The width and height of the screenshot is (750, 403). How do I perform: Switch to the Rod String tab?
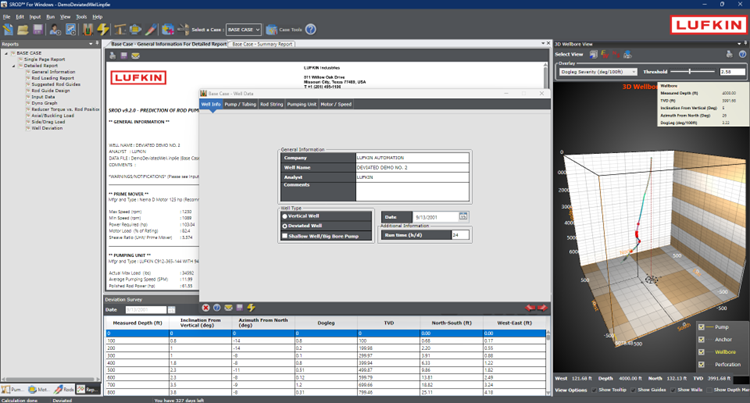[x=272, y=103]
